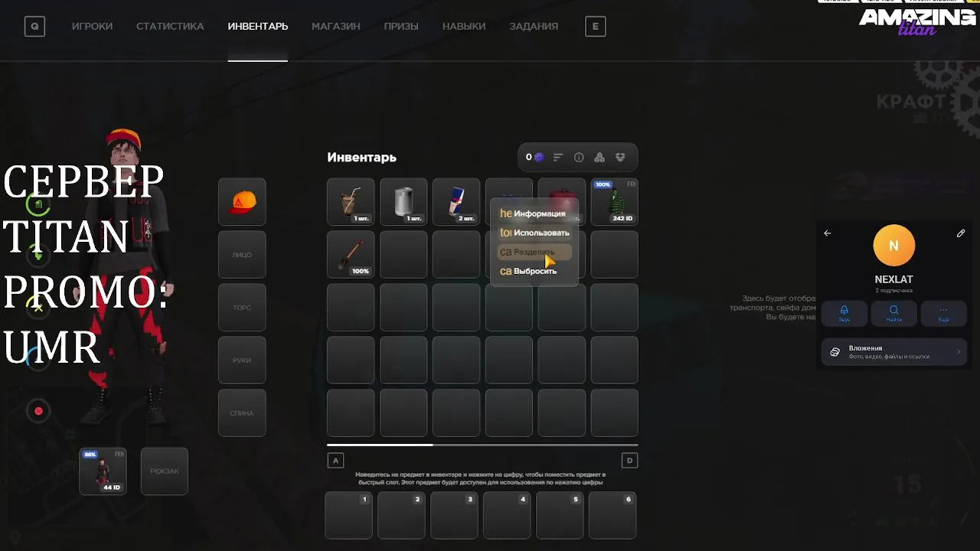Open the ИГРОКИ tab
Image resolution: width=980 pixels, height=551 pixels.
(92, 26)
